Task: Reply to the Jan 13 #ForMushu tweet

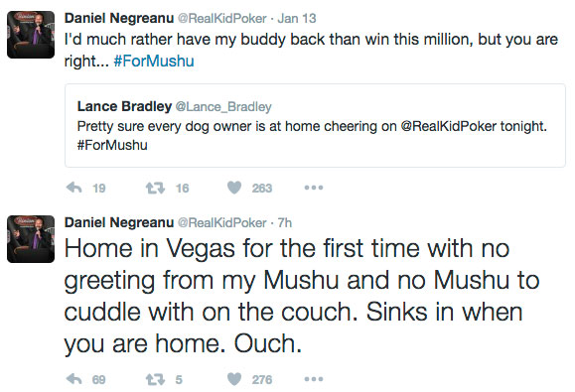Action: 74,188
